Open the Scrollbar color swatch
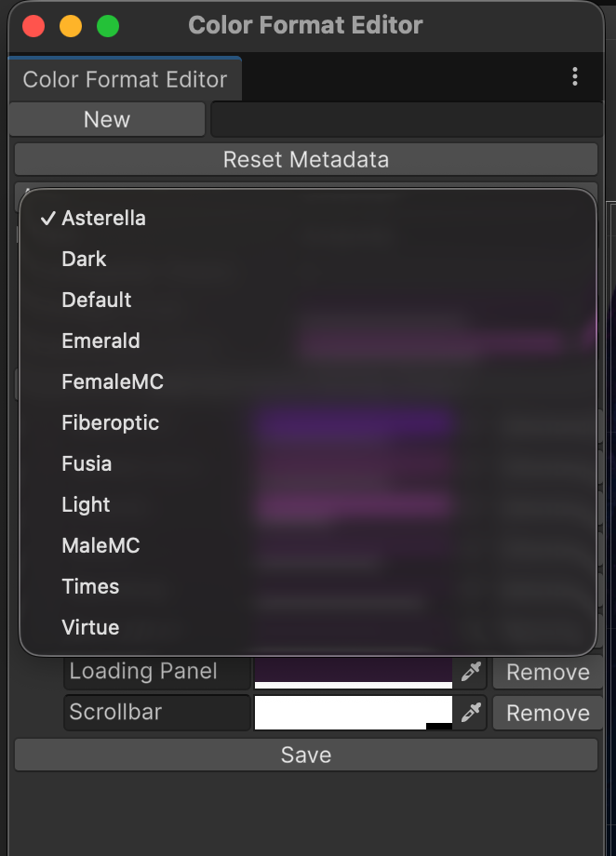 click(353, 713)
